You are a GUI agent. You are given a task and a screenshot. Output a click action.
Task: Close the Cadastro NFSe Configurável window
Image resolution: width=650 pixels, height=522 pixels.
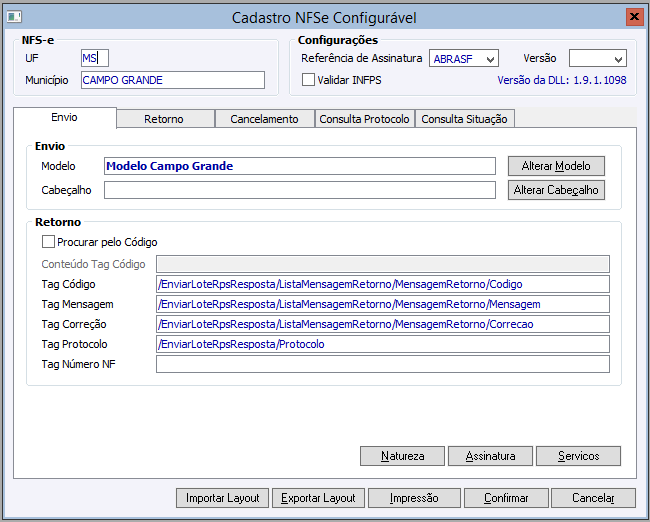click(634, 17)
